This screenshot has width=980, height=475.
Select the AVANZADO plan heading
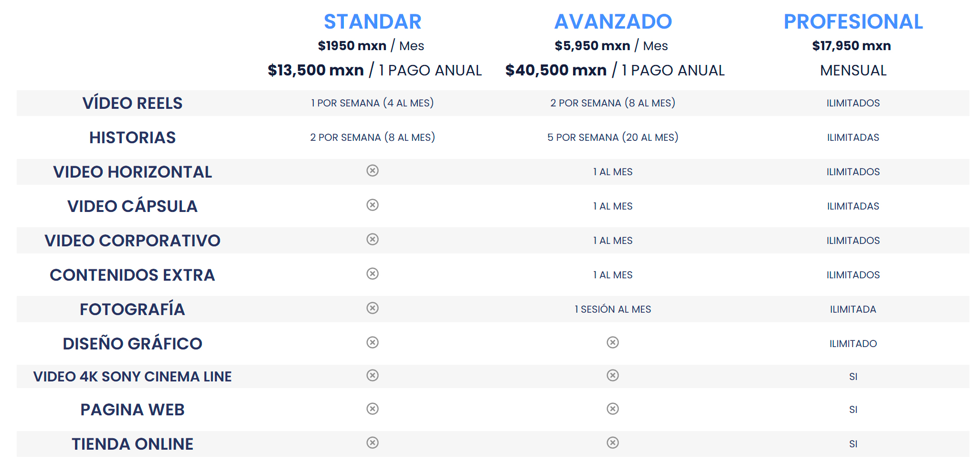click(613, 21)
